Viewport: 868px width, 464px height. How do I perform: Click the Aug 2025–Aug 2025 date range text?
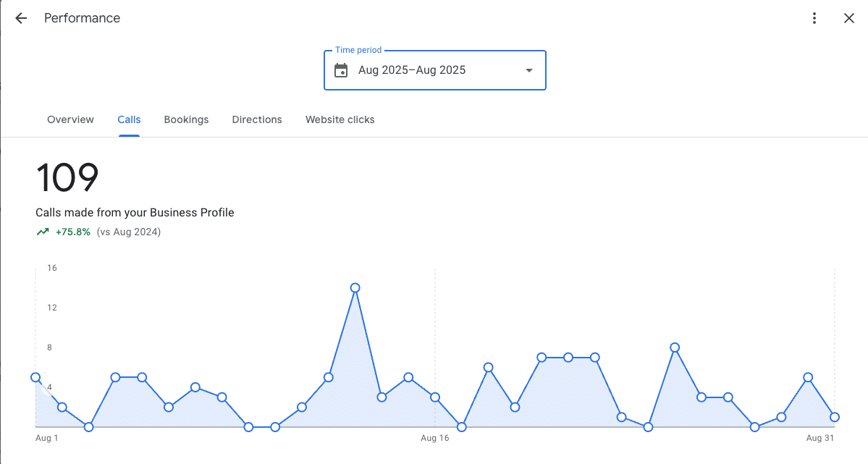tap(412, 70)
